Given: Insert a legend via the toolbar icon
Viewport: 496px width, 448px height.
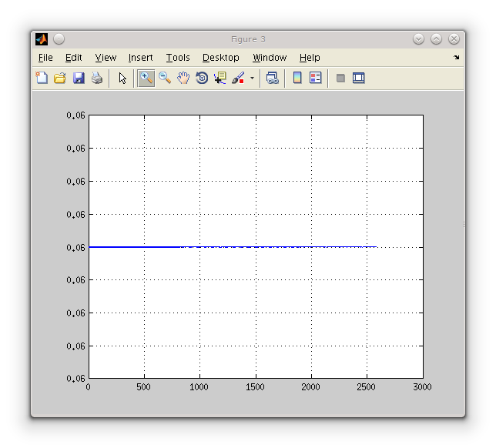Looking at the screenshot, I should pos(315,78).
